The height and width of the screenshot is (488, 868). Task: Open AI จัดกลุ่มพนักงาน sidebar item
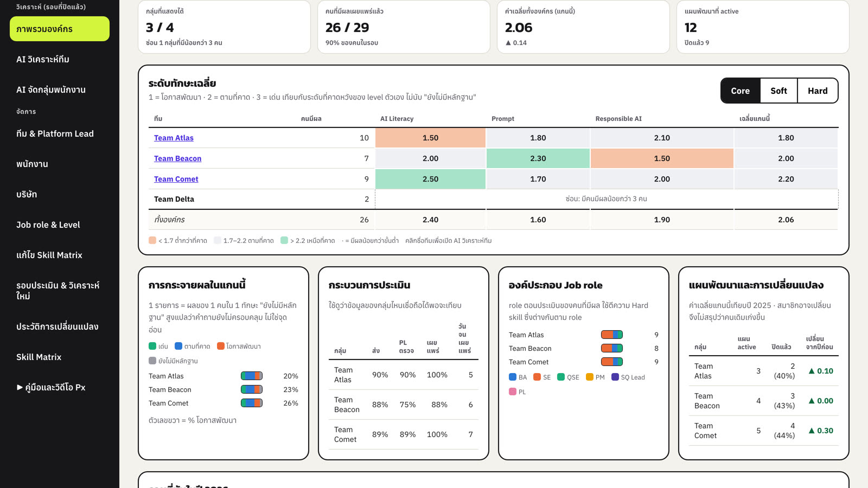point(60,89)
